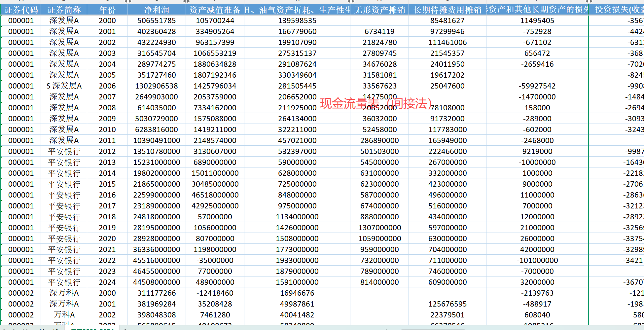Select net profit cell 351727460

tap(157, 75)
